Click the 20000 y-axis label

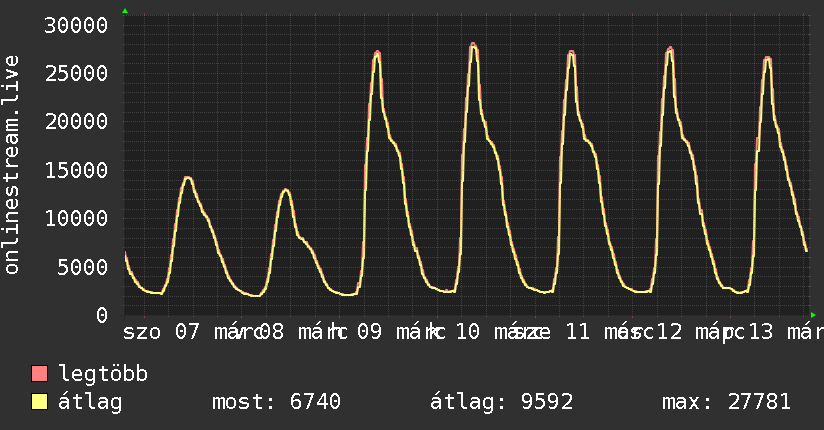(x=76, y=122)
